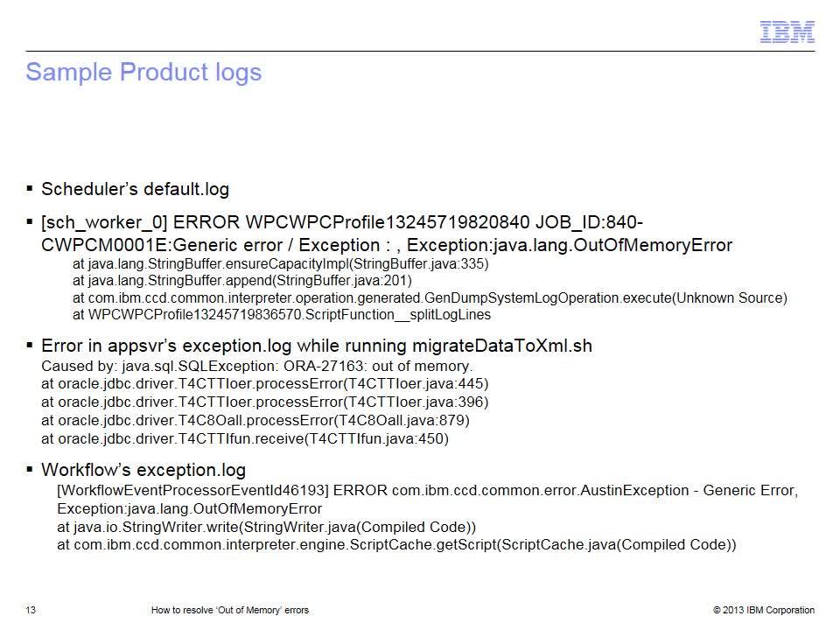Click the bullet before Workflow's exception.log

point(30,469)
